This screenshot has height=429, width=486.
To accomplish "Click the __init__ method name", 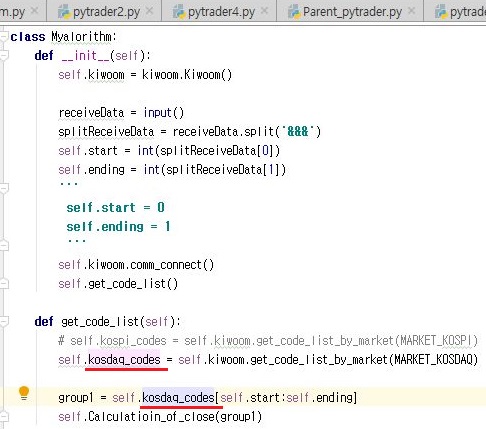I will (86, 56).
